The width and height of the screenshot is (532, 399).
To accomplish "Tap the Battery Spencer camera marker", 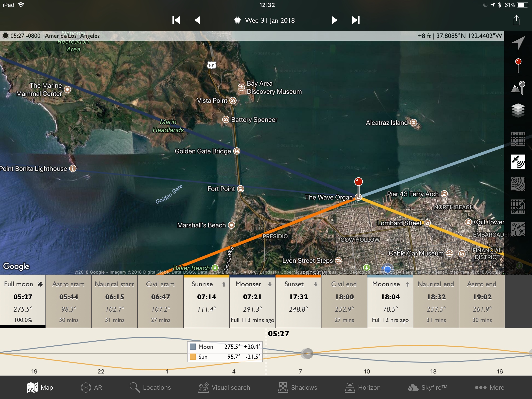I will [226, 120].
